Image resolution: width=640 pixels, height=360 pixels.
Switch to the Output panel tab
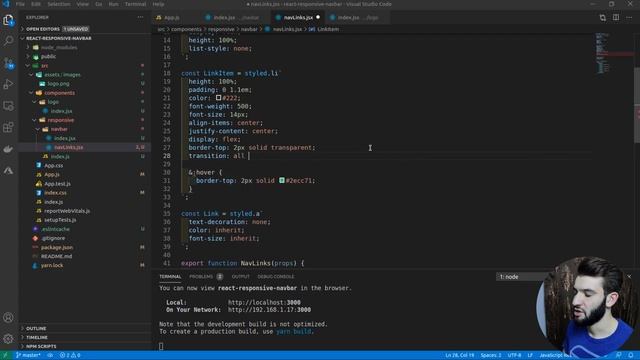coord(240,276)
